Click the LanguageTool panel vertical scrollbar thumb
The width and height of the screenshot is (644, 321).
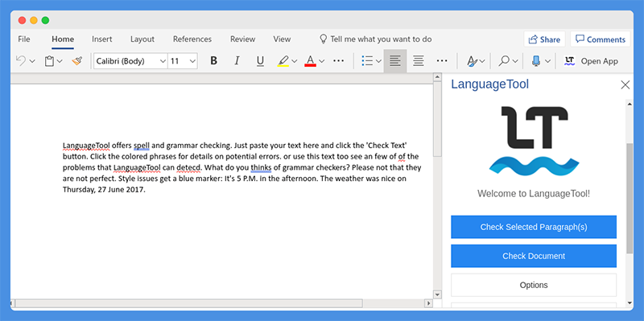pyautogui.click(x=630, y=198)
